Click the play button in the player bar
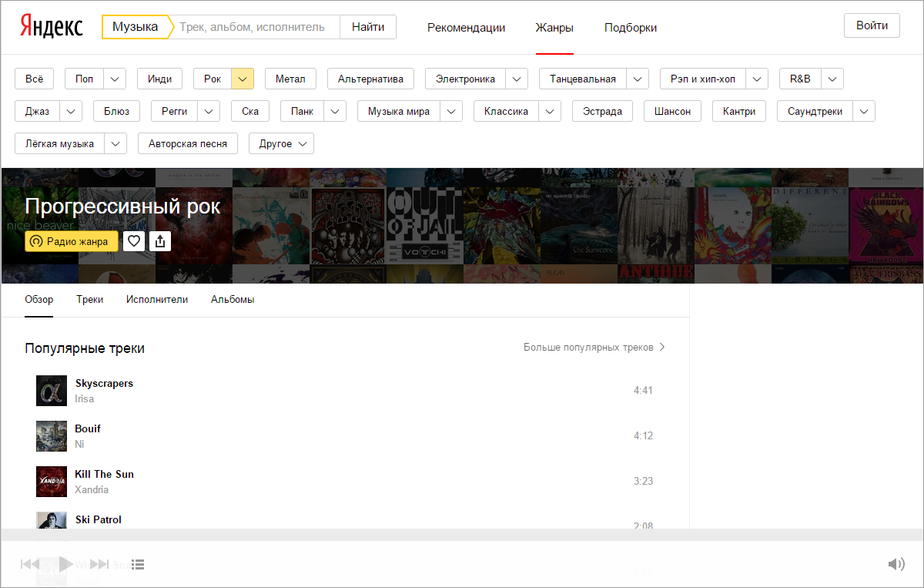Viewport: 924px width, 588px height. (65, 564)
